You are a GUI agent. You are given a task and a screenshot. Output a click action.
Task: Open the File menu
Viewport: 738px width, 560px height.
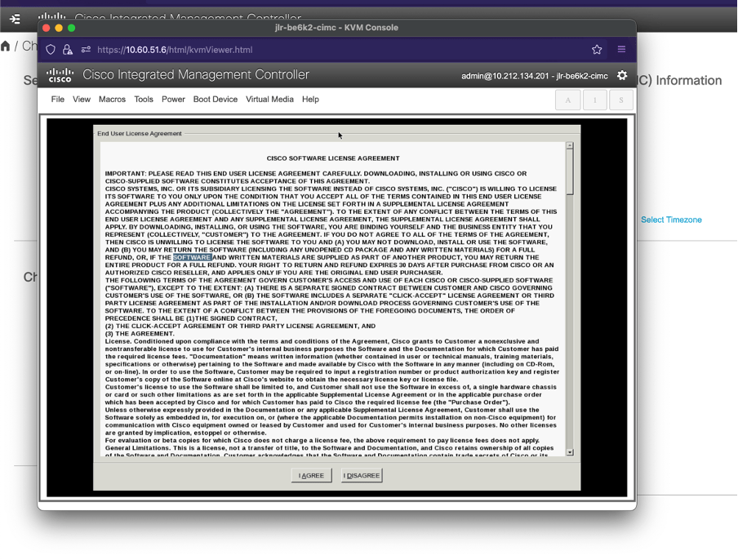click(x=57, y=100)
